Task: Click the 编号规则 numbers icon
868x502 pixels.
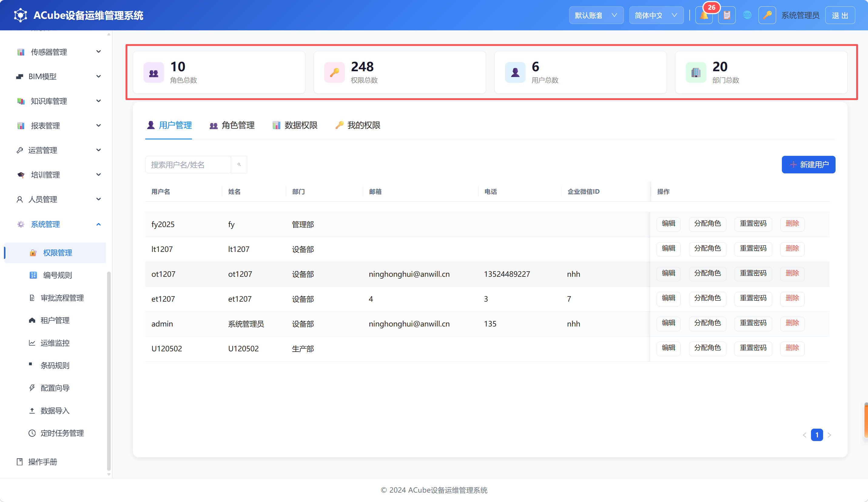Action: 33,275
